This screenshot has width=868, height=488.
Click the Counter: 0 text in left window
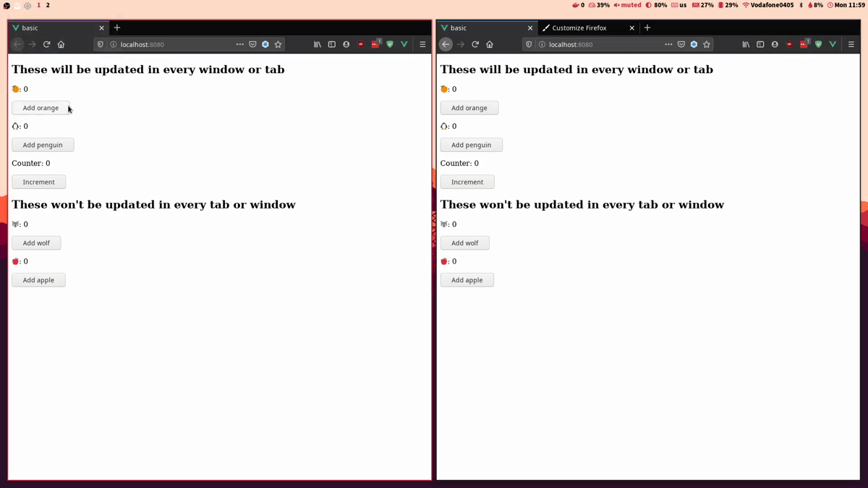31,163
